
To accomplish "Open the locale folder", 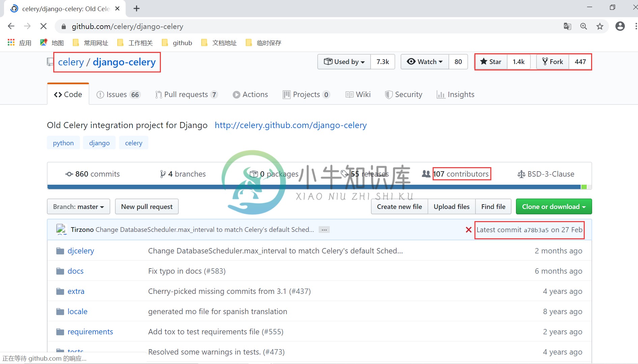I will [78, 311].
